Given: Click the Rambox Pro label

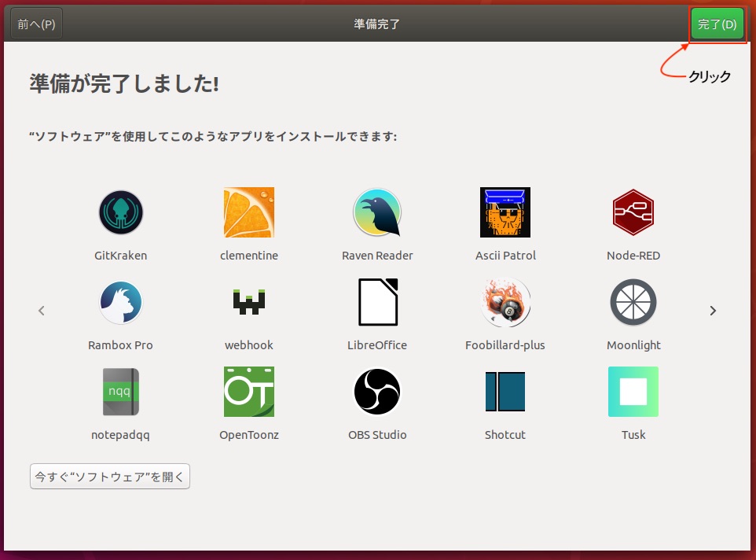Looking at the screenshot, I should (x=120, y=345).
